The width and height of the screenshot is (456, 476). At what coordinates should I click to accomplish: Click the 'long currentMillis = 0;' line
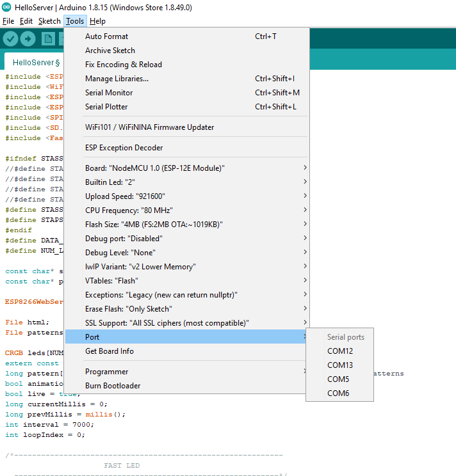(56, 404)
